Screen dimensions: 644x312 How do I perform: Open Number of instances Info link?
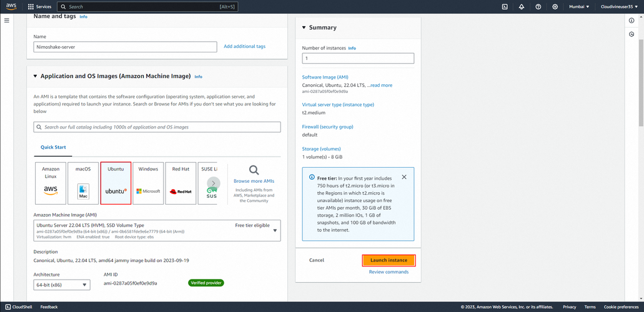(352, 48)
